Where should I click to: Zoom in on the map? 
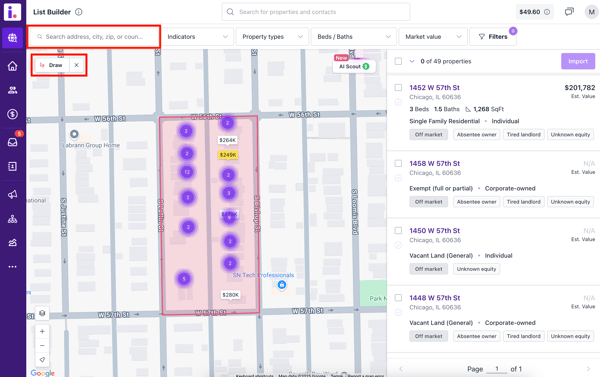[42, 331]
